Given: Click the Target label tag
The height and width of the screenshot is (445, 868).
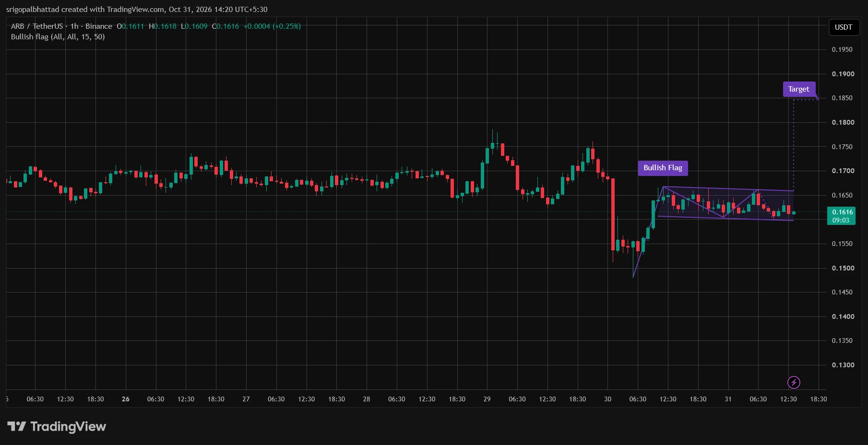Looking at the screenshot, I should 799,89.
